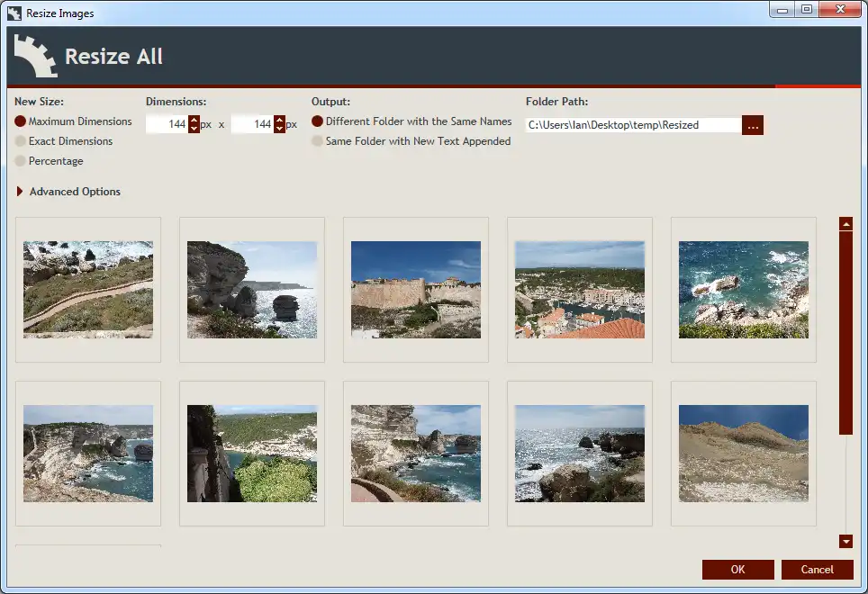Image resolution: width=868 pixels, height=594 pixels.
Task: Close the Resize Images window
Action: (840, 9)
